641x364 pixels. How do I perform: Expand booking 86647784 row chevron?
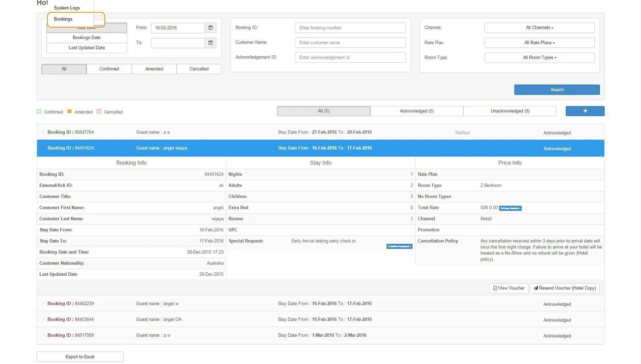pyautogui.click(x=43, y=132)
